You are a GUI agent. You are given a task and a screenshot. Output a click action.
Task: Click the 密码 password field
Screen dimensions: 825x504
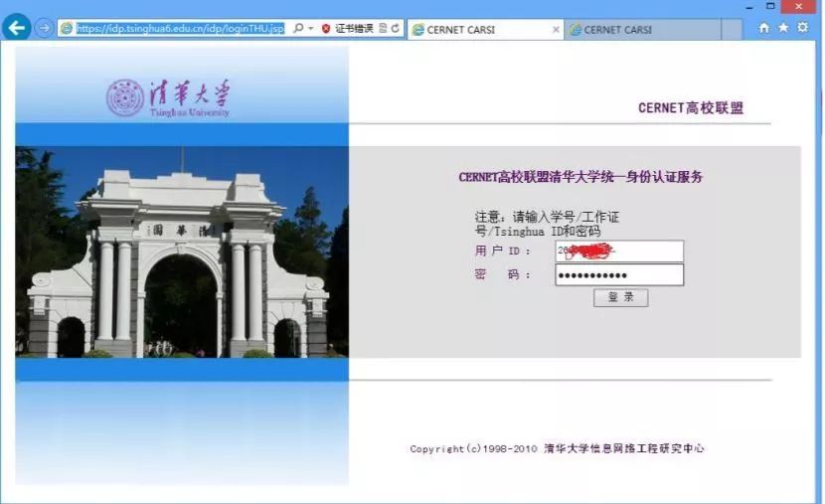[619, 275]
